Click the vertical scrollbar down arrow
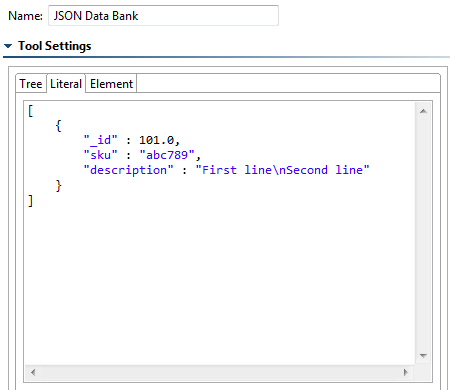Screen dimensions: 450x390 click(x=423, y=356)
